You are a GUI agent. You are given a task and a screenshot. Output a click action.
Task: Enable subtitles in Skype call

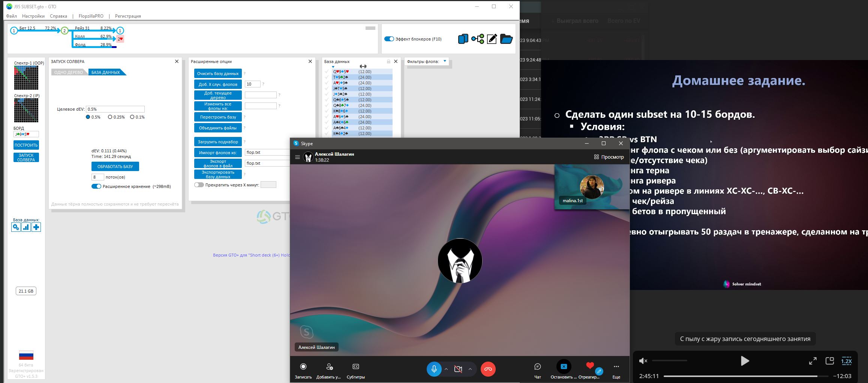356,366
